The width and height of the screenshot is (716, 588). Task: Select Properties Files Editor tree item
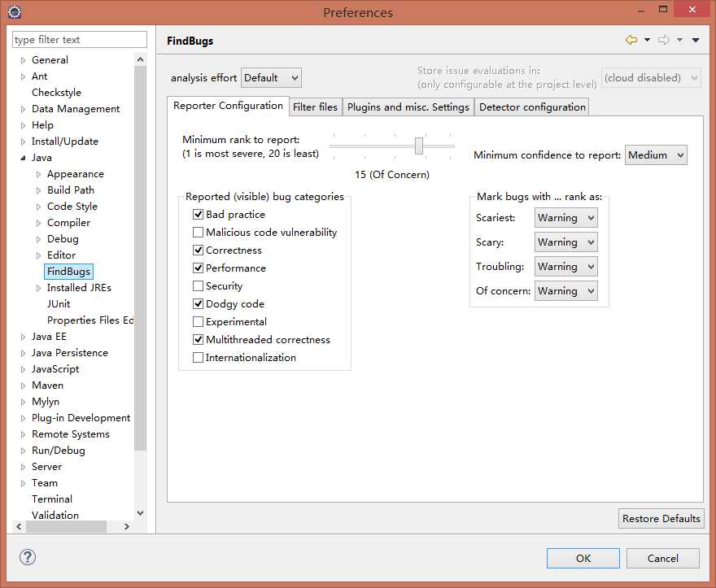pyautogui.click(x=90, y=320)
